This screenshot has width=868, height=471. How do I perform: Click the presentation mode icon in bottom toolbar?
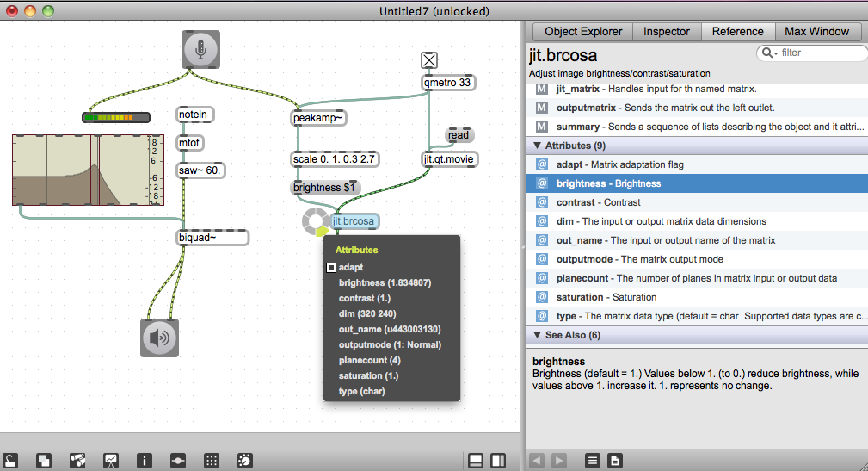pyautogui.click(x=111, y=461)
